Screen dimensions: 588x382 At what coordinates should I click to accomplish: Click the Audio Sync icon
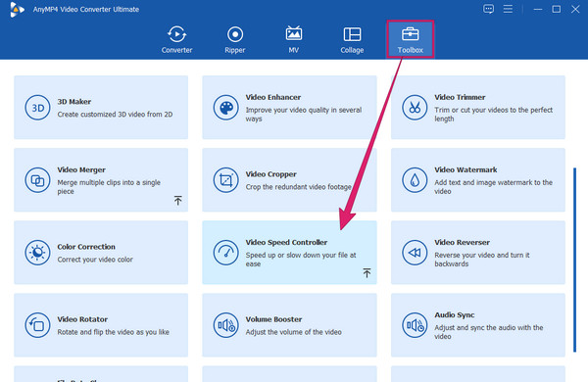[415, 325]
